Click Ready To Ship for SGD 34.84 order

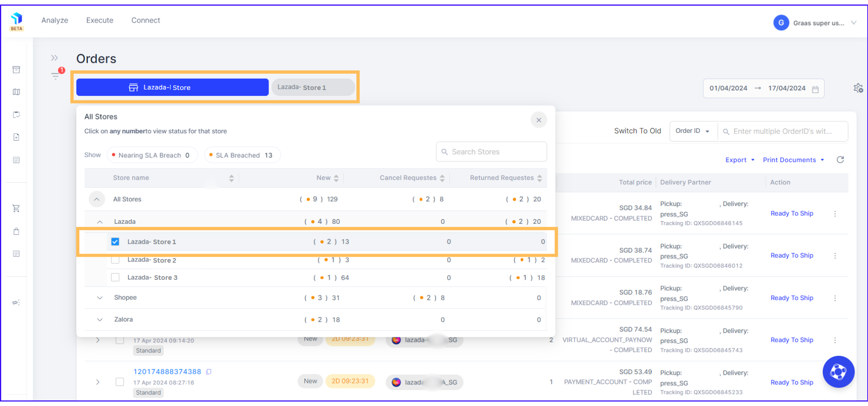[x=792, y=213]
